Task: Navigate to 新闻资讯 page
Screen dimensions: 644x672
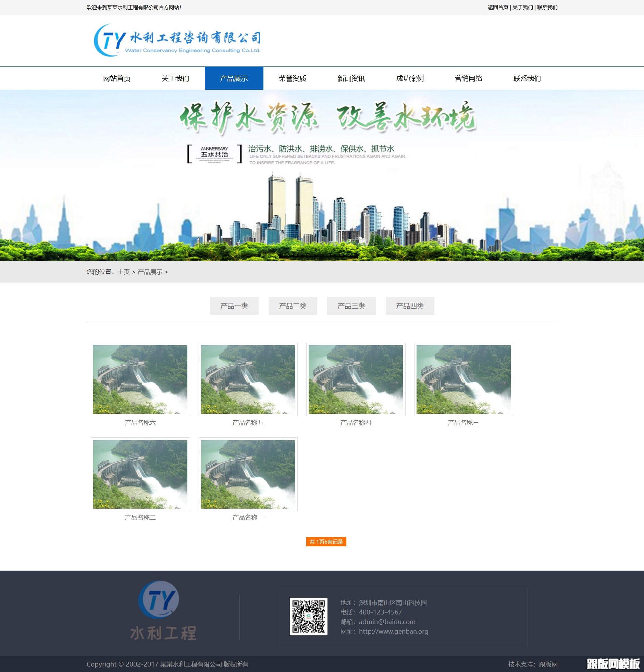Action: (x=351, y=78)
